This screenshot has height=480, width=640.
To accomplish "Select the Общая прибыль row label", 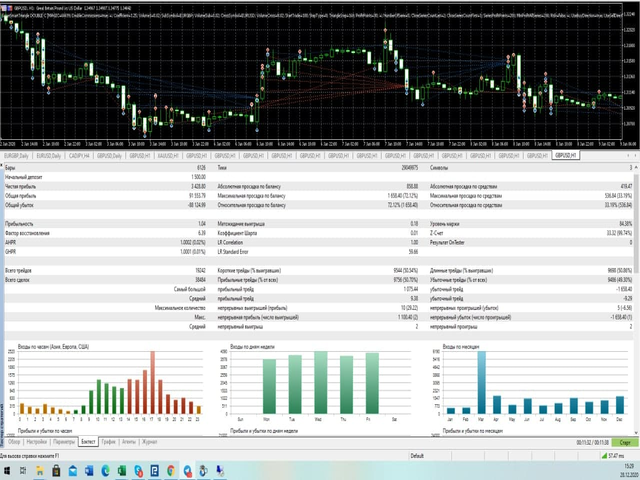I will (x=20, y=196).
